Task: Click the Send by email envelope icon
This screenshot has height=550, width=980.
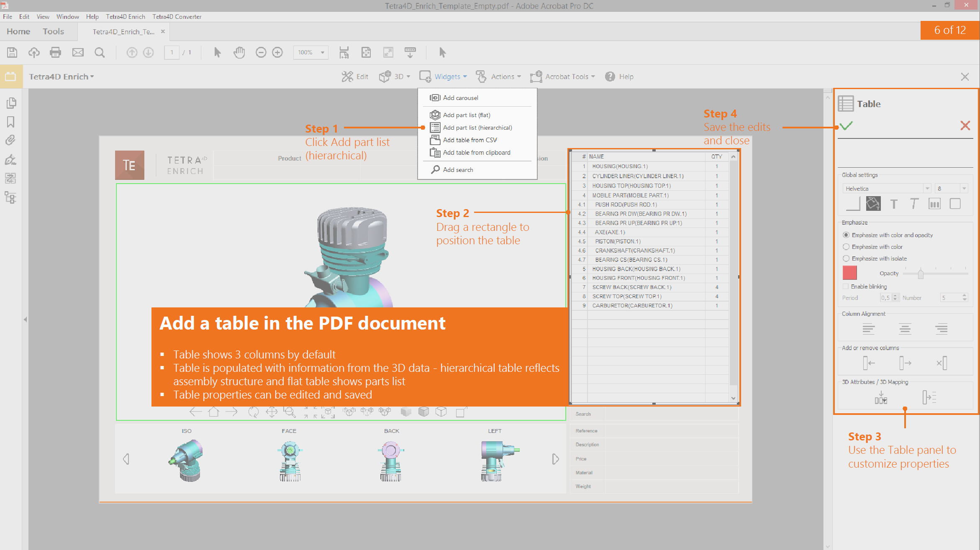Action: 78,52
